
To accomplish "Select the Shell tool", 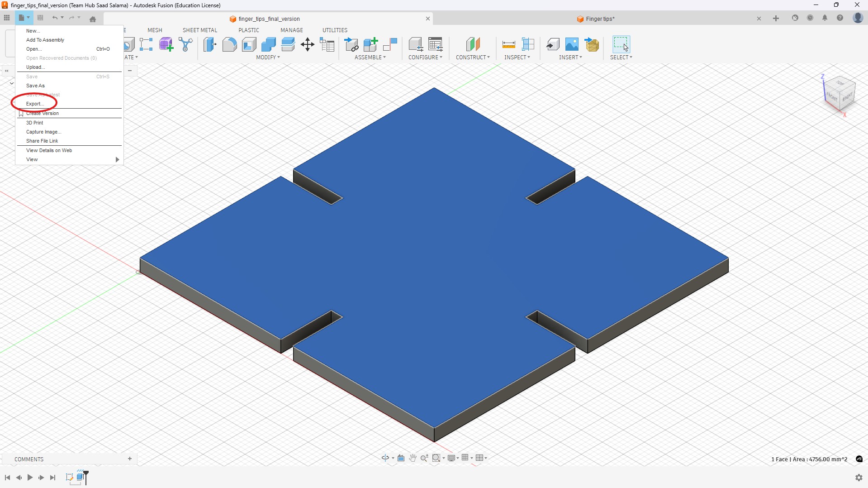I will click(x=249, y=44).
